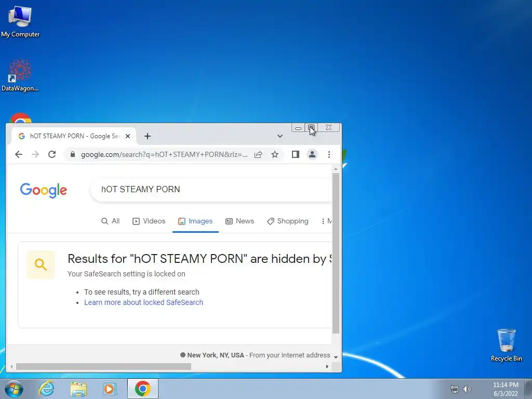Open a new tab with the plus button
This screenshot has height=399, width=532.
tap(147, 136)
